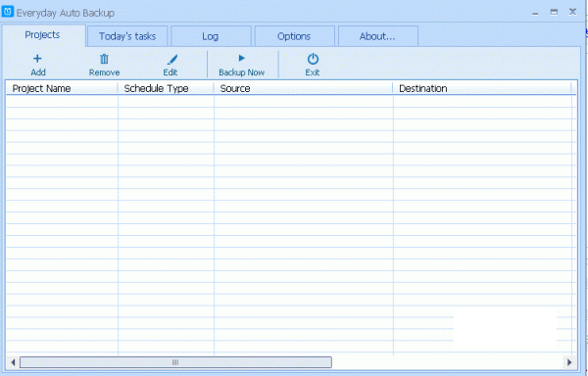The width and height of the screenshot is (588, 376).
Task: View the Log tab
Action: tap(211, 36)
